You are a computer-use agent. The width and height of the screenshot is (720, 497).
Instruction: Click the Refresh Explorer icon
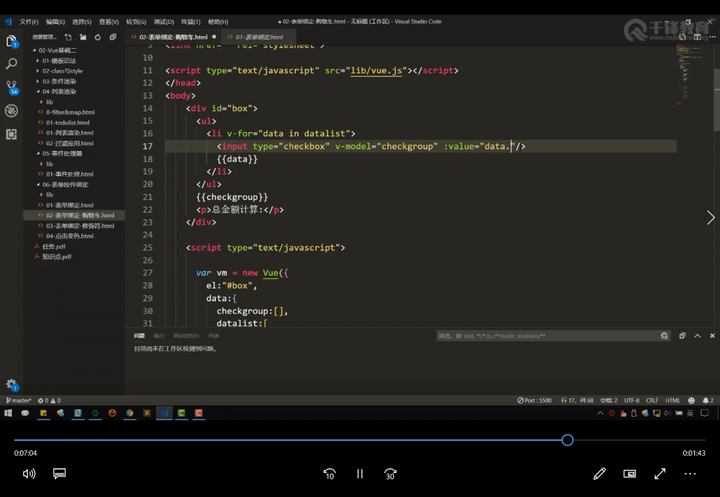pos(98,37)
